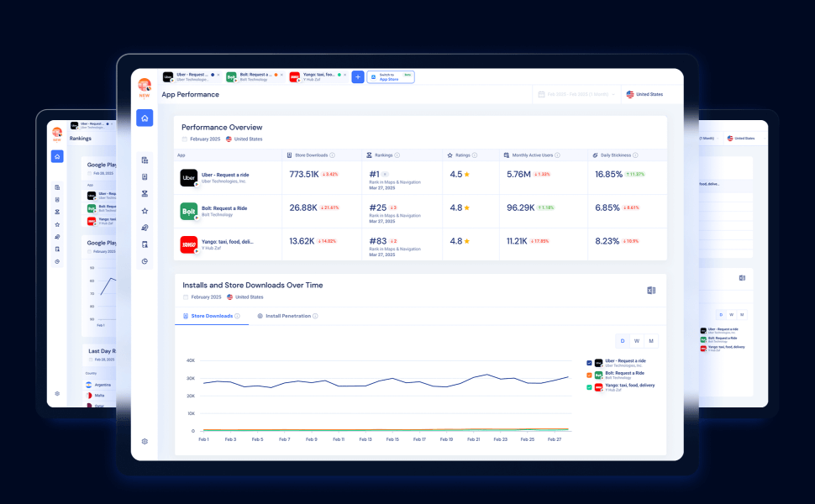Open the United States country selector

tap(644, 95)
